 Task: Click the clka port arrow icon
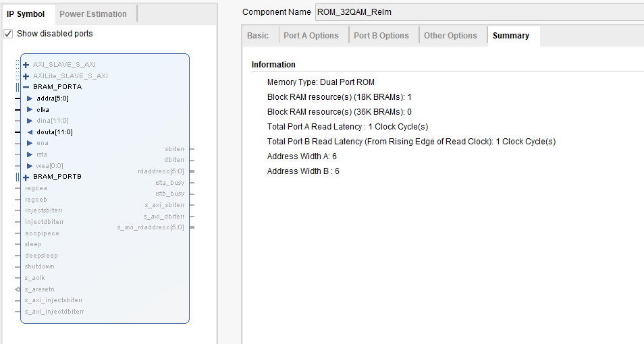[30, 109]
